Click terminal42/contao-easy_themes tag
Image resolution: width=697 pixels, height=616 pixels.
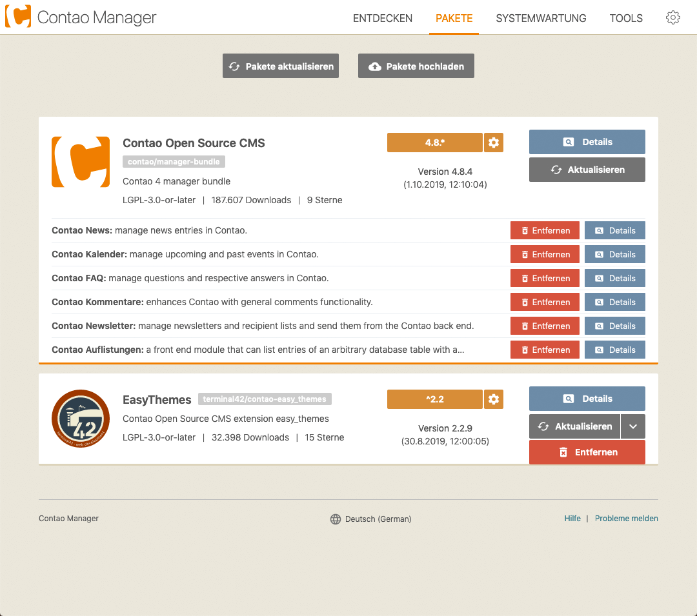265,399
